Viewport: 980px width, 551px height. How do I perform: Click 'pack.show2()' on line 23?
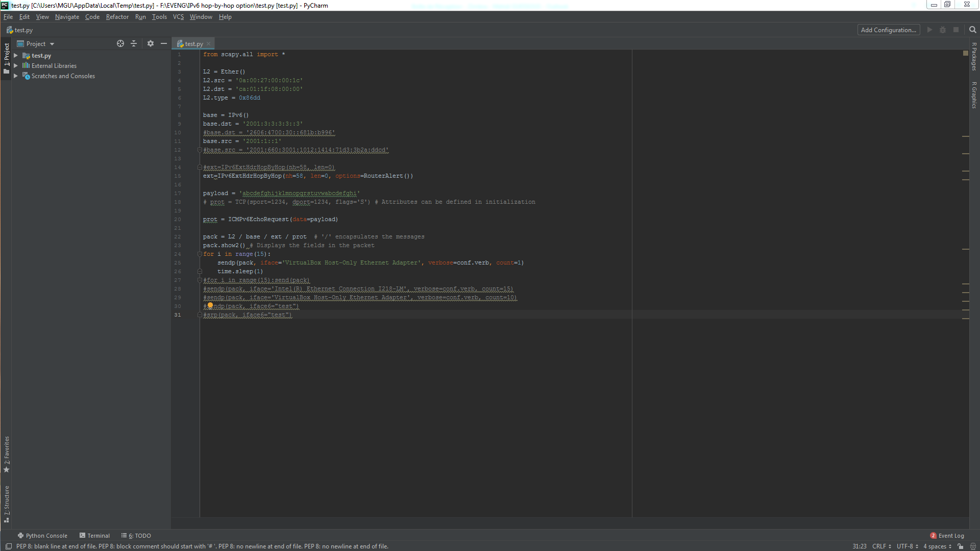(224, 245)
